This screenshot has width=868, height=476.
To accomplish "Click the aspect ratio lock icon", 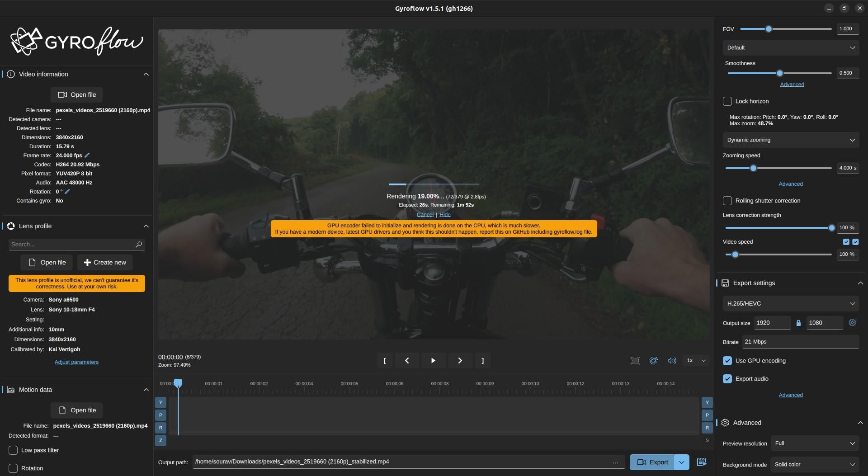I will point(798,323).
